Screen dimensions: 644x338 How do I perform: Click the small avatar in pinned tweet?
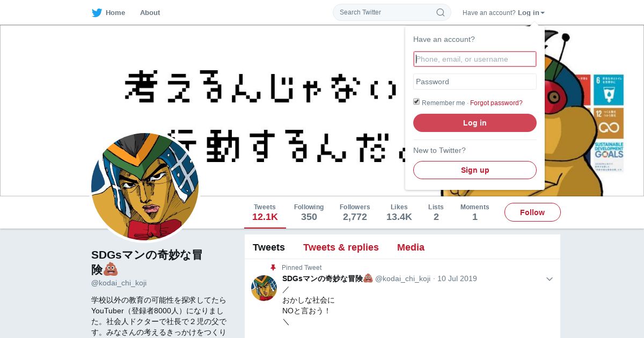(x=264, y=288)
